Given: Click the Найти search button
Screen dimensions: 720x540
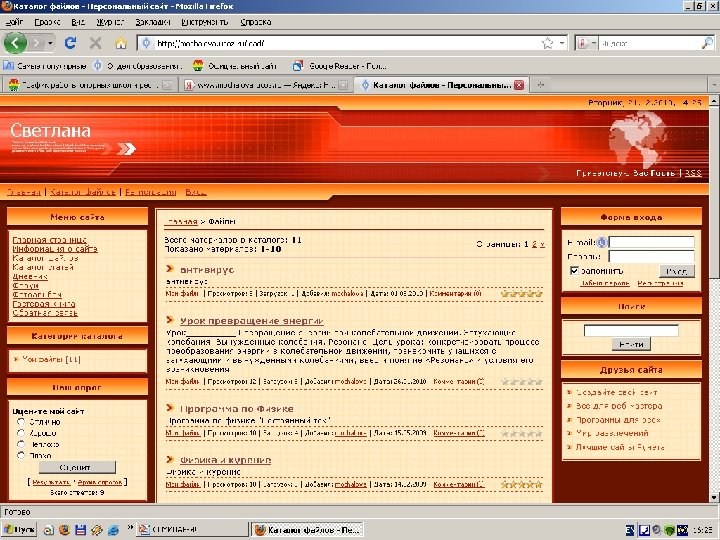Looking at the screenshot, I should 631,344.
